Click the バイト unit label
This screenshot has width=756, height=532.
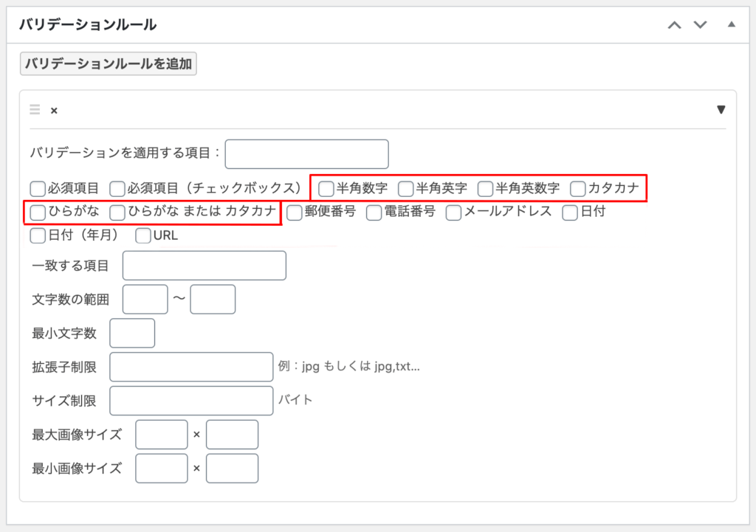[x=295, y=400]
